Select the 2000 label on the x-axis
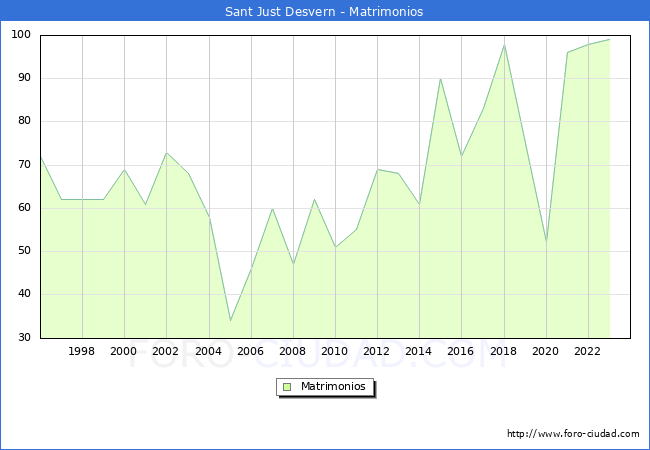This screenshot has width=650, height=450. (124, 351)
